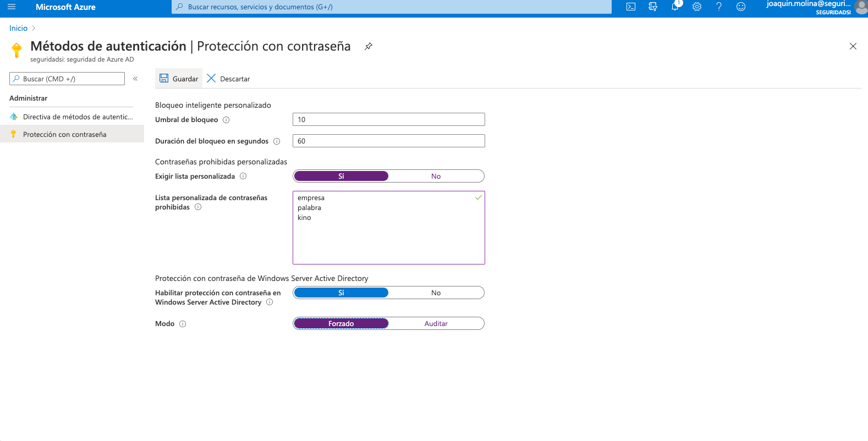The width and height of the screenshot is (868, 441).
Task: Open the help question mark icon
Action: coord(719,7)
